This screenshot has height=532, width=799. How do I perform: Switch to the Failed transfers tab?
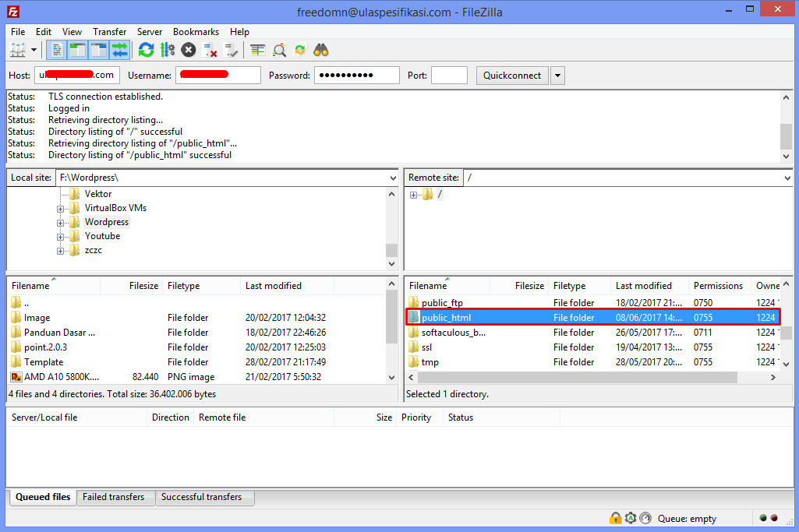114,497
